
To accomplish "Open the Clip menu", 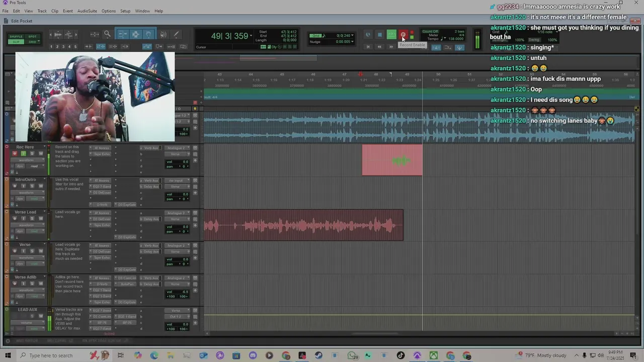I will click(55, 11).
